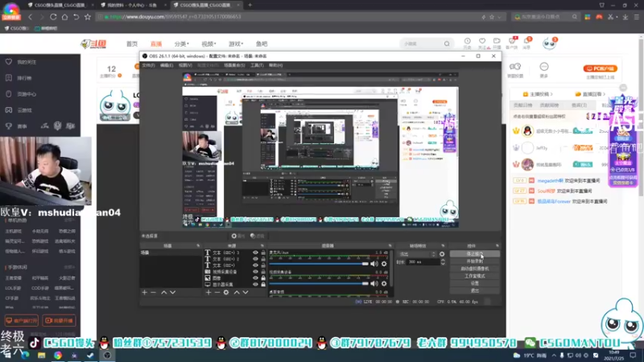Increase transition duration stepper
Screen dimensions: 644x362
(x=443, y=260)
